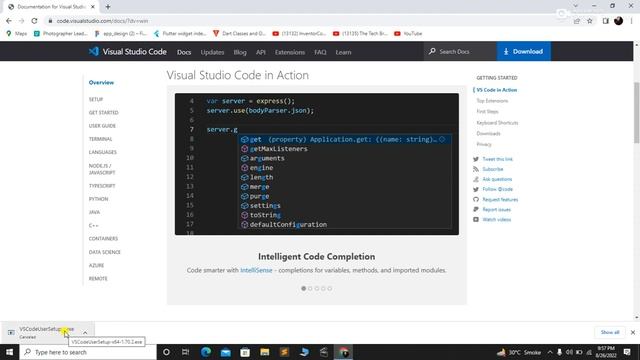Viewport: 640px width, 360px height.
Task: Click icon beside Ask questions
Action: pyautogui.click(x=476, y=179)
